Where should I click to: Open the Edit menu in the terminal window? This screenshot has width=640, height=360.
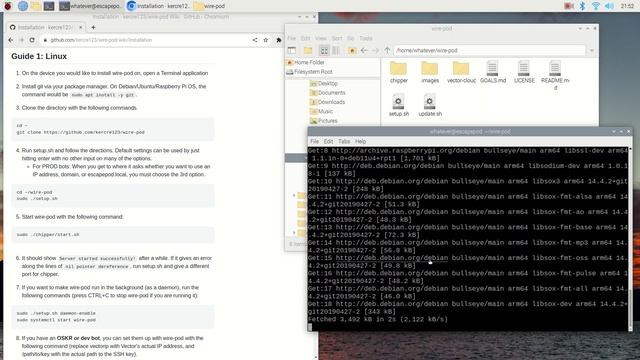328,141
